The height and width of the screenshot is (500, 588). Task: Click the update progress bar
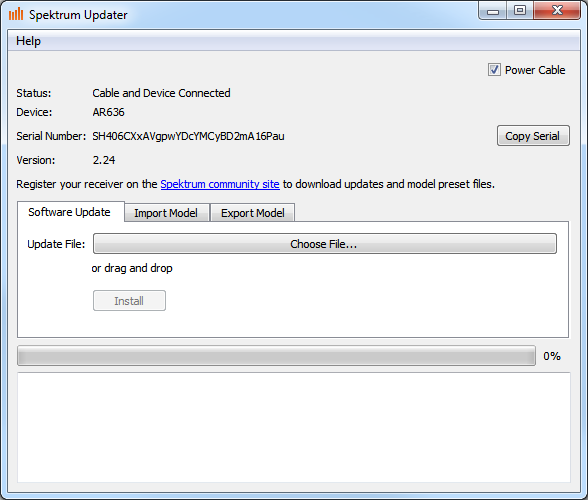276,356
